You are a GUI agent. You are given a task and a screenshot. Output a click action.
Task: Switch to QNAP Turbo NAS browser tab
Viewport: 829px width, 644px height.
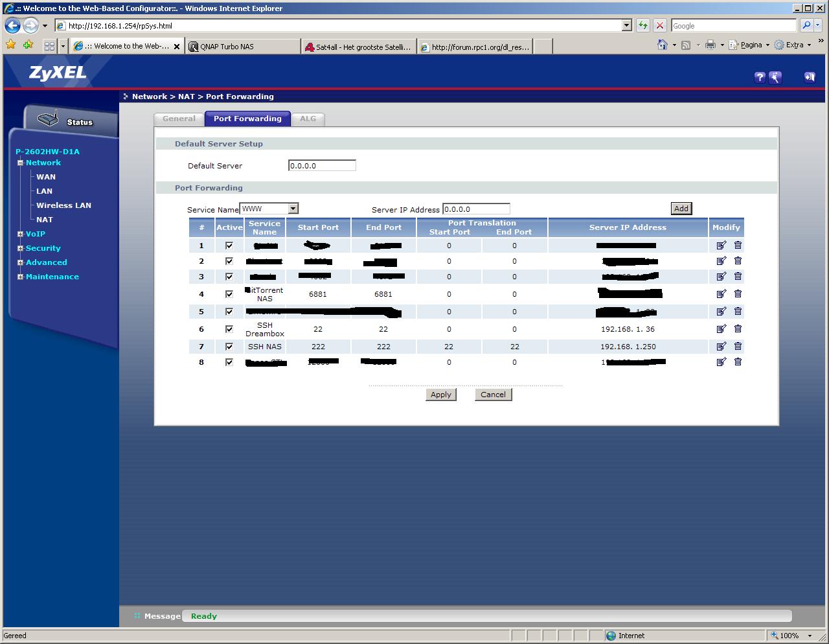243,47
